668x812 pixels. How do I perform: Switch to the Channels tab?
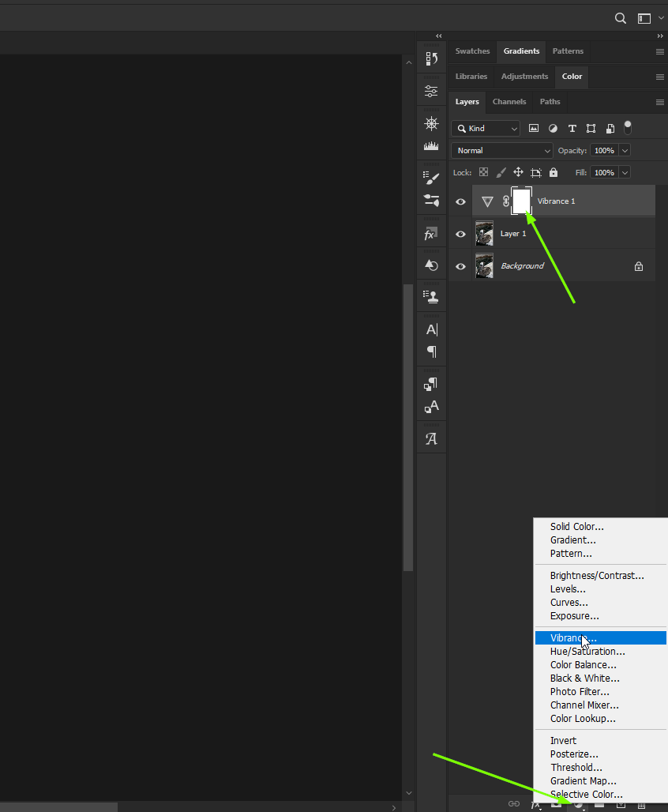509,101
